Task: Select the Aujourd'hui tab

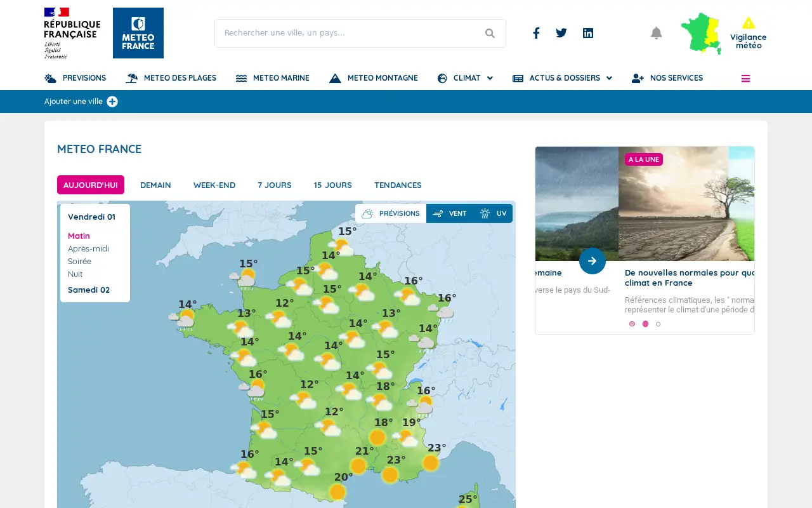Action: coord(91,185)
